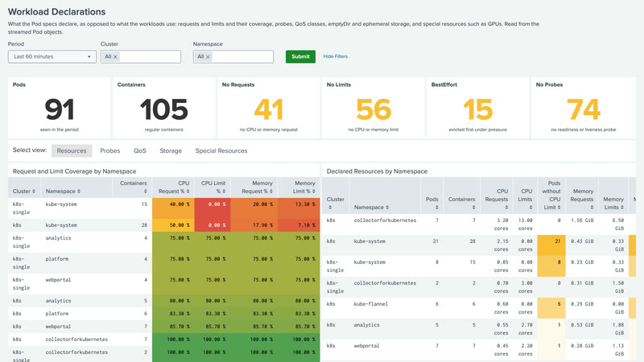The height and width of the screenshot is (362, 644).
Task: Click the Hide Filters link
Action: (x=335, y=56)
